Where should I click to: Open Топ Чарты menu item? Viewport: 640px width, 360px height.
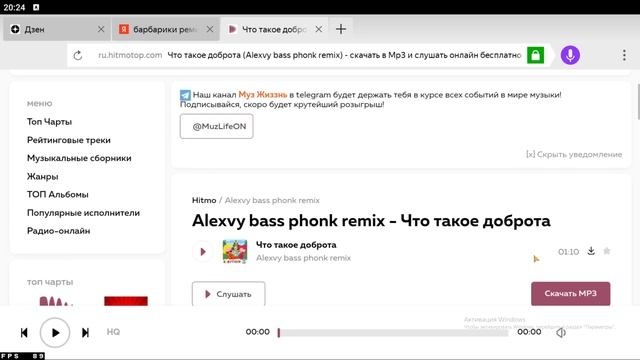point(49,122)
